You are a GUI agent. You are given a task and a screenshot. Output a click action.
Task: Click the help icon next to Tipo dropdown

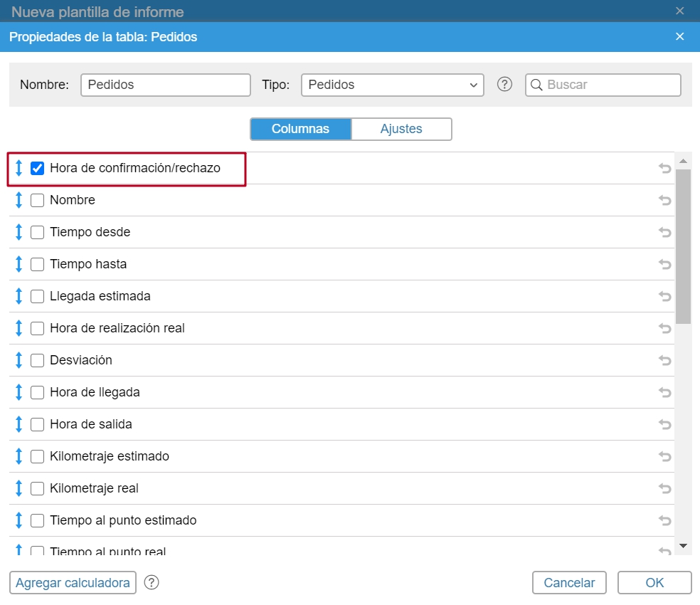click(x=504, y=85)
